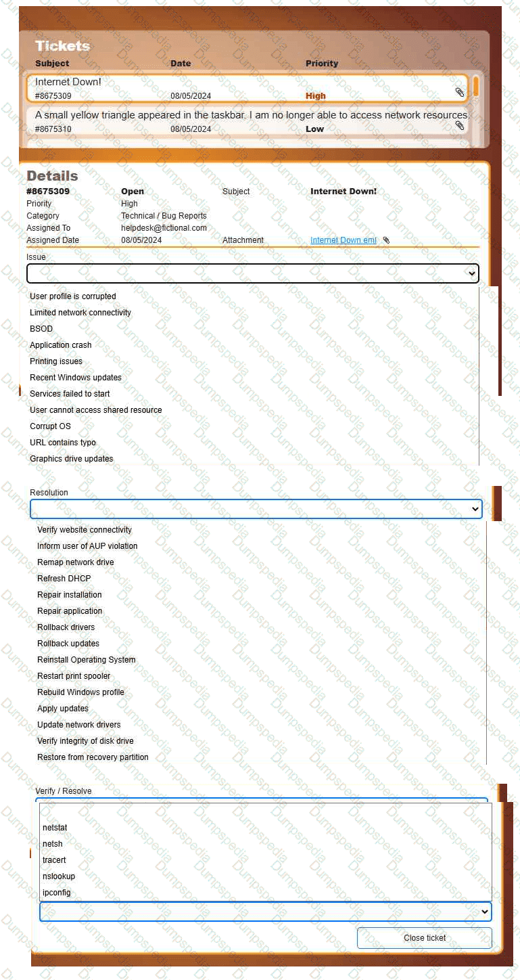Click paperclip icon on yellow triangle ticket
The width and height of the screenshot is (520, 980).
pyautogui.click(x=459, y=125)
